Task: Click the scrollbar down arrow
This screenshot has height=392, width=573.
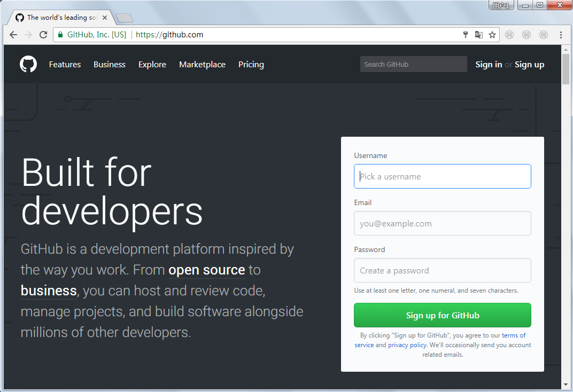Action: [566, 385]
